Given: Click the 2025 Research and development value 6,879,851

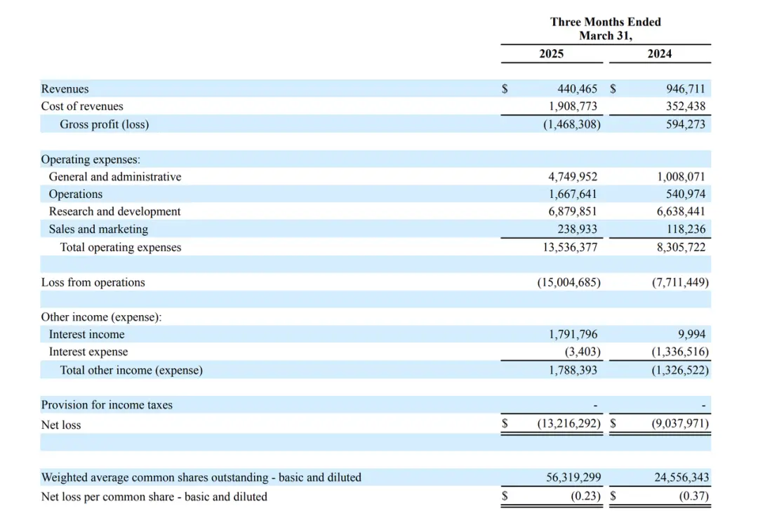Looking at the screenshot, I should click(573, 212).
